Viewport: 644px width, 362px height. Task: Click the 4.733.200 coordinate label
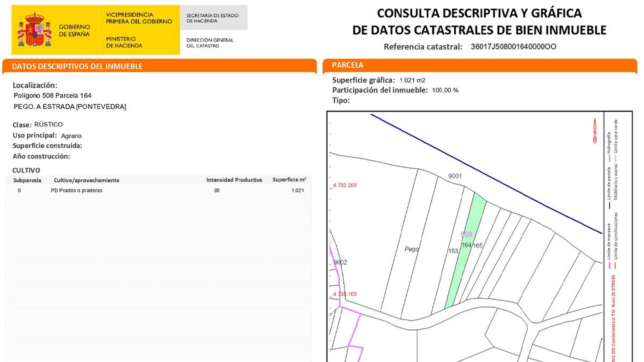click(345, 185)
